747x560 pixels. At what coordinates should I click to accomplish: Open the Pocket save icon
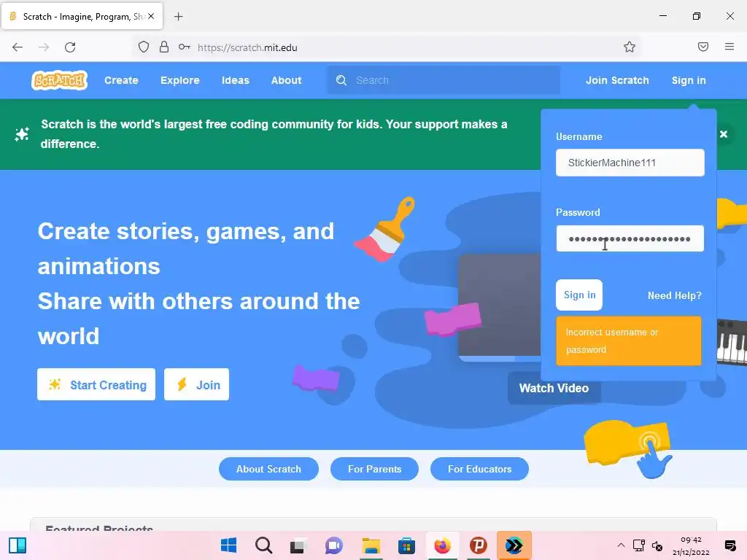703,47
